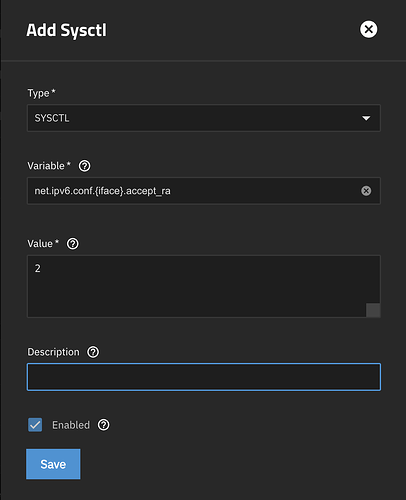Show help for the Enabled option
Viewport: 406px width, 500px height.
click(104, 425)
